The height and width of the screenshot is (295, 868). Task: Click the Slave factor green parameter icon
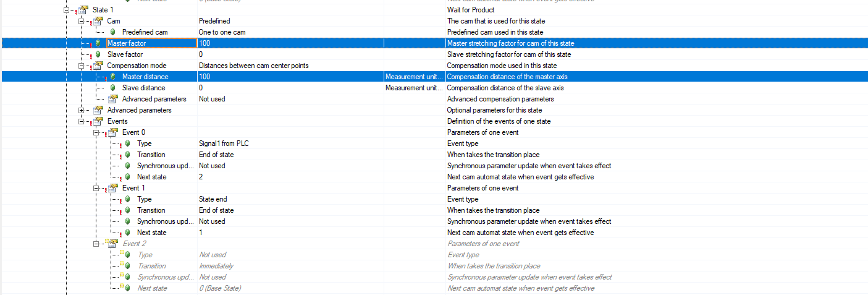click(x=98, y=54)
